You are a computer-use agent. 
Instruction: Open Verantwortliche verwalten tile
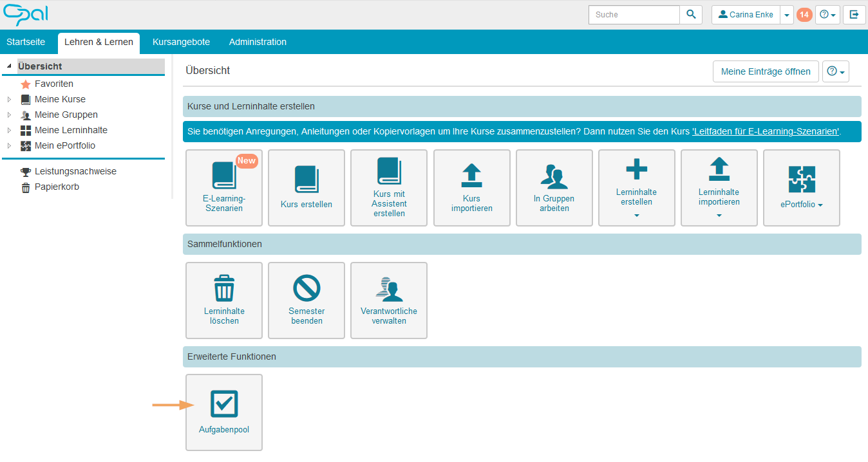click(x=389, y=300)
